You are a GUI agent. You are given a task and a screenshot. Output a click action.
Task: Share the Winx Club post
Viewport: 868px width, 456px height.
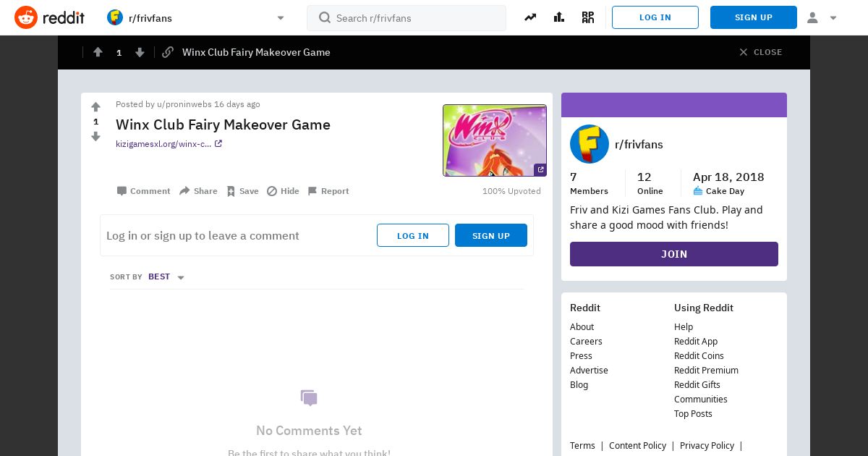(198, 191)
